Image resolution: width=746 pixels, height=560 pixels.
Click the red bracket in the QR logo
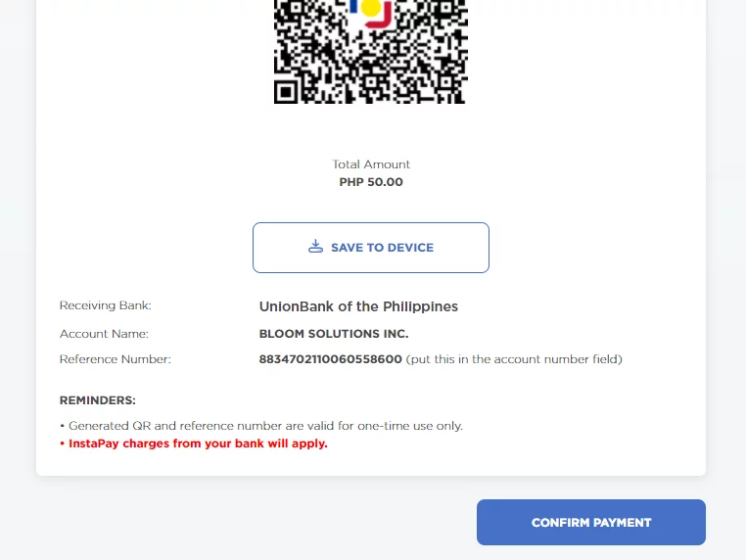coord(381,17)
